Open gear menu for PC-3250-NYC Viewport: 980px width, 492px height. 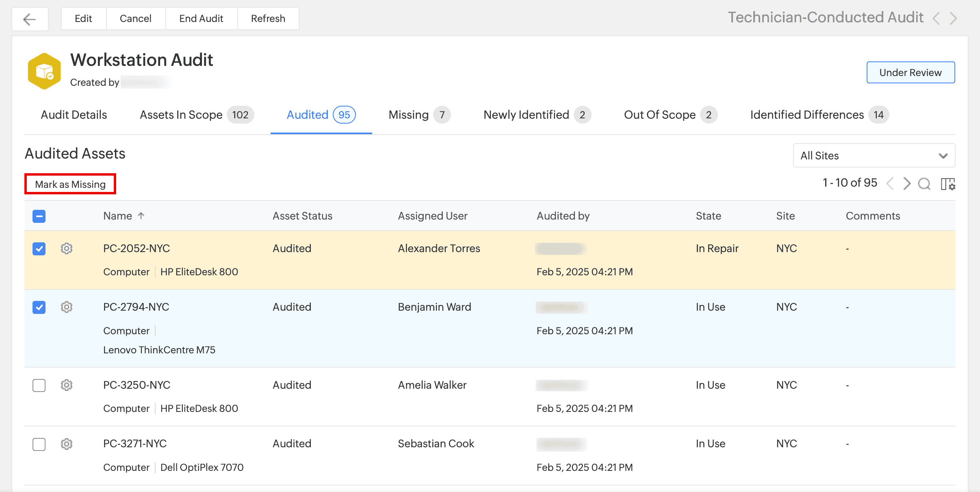click(x=67, y=385)
